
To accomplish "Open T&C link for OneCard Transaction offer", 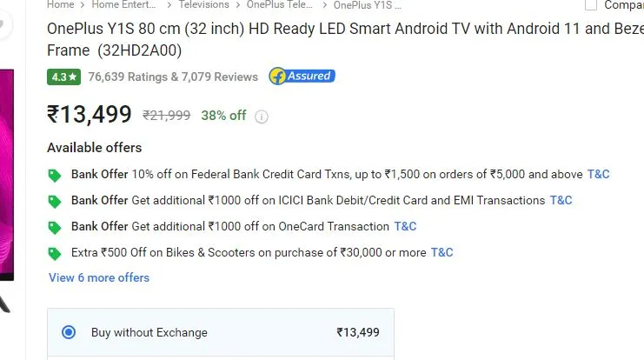I will click(x=405, y=226).
